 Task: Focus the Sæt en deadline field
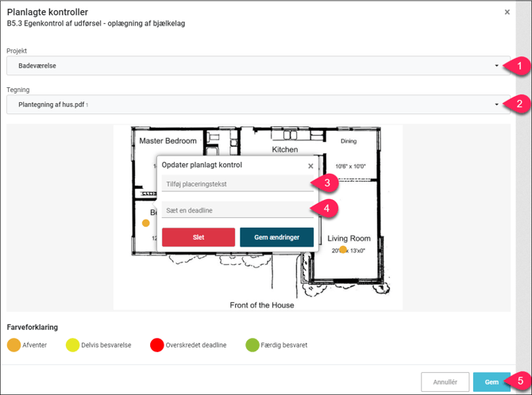[x=237, y=210]
